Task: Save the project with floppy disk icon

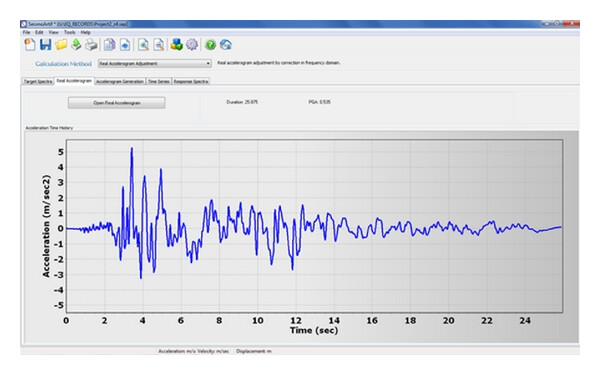Action: click(x=46, y=45)
